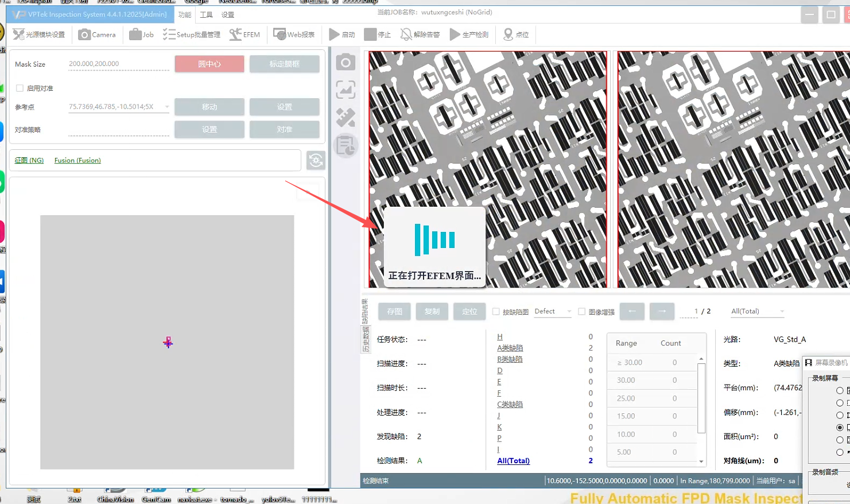Screen dimensions: 850x504
Task: Open the Web报表 report icon
Action: (x=294, y=34)
